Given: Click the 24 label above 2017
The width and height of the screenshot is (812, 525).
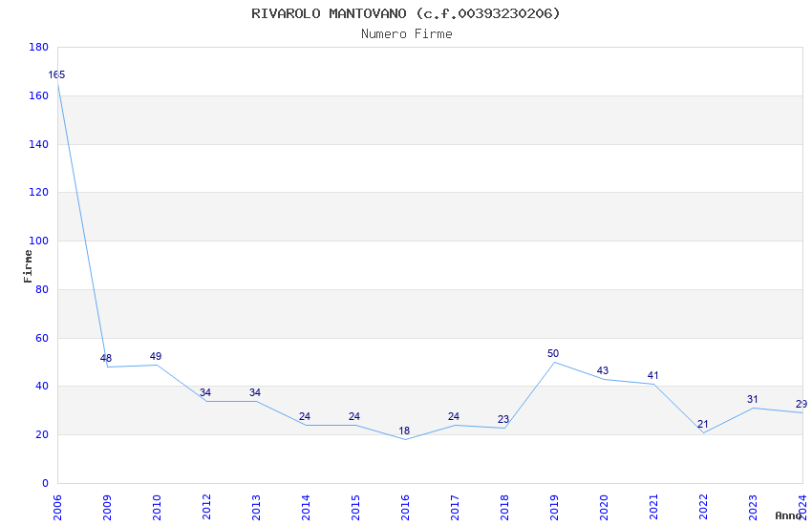Looking at the screenshot, I should coord(454,416).
